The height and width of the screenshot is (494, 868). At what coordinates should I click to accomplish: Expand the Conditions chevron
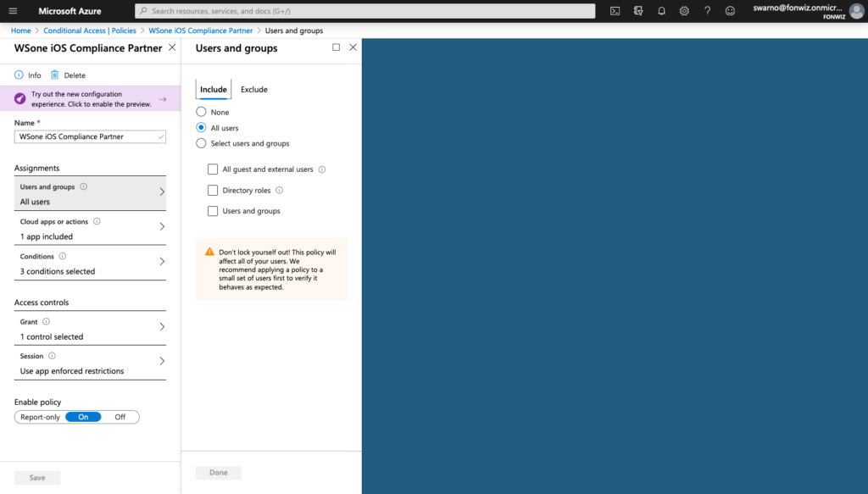(162, 262)
